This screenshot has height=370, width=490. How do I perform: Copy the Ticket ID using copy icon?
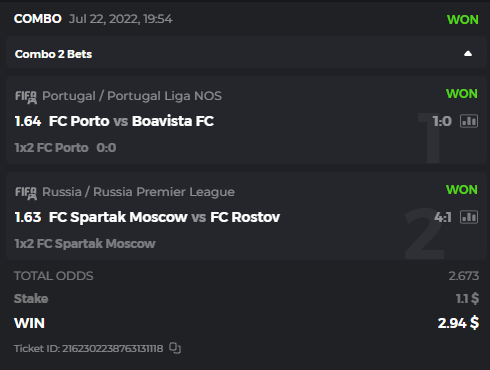coord(175,348)
